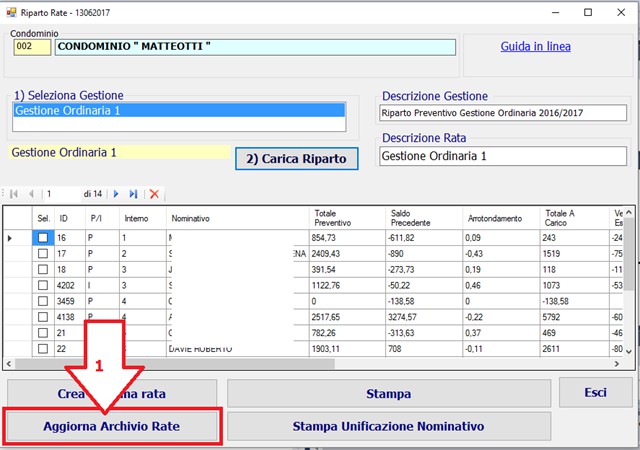Click the Arrotondamento column header
Viewport: 640px width, 450px height.
coord(501,218)
